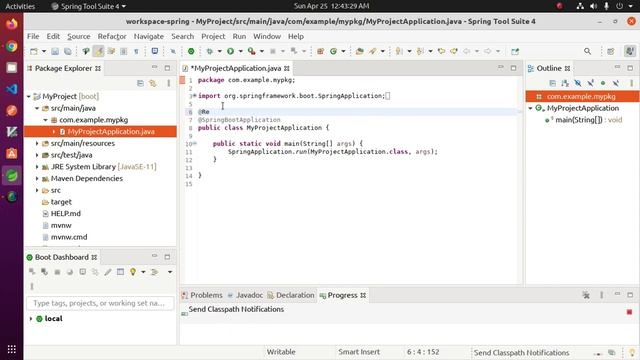Stop the Send Classpath Notifications job
Image resolution: width=640 pixels, height=360 pixels.
click(629, 312)
